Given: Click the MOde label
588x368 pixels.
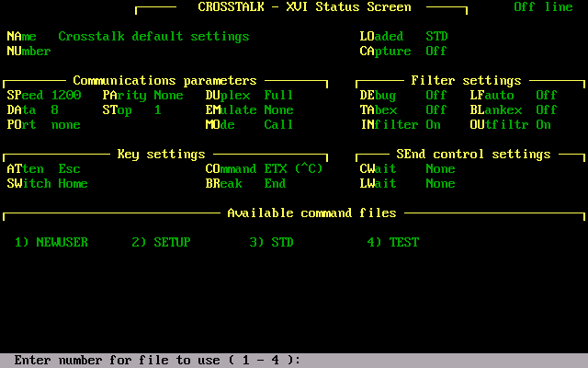Looking at the screenshot, I should 220,125.
